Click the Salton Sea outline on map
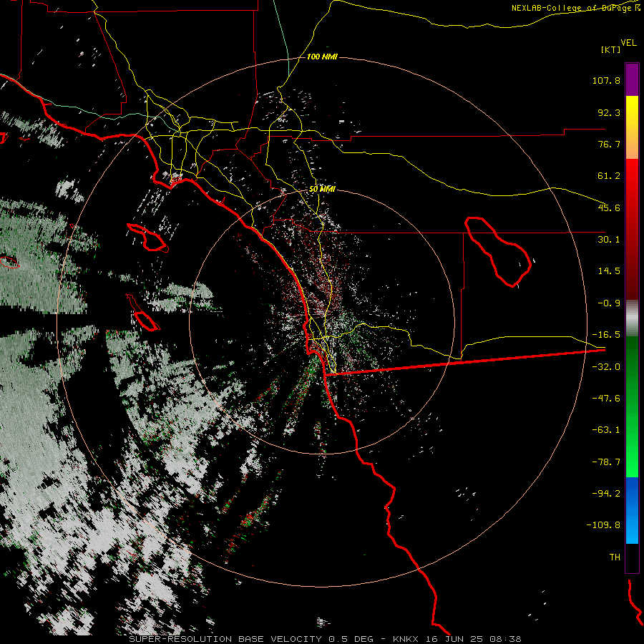Image resolution: width=644 pixels, height=644 pixels. click(498, 251)
